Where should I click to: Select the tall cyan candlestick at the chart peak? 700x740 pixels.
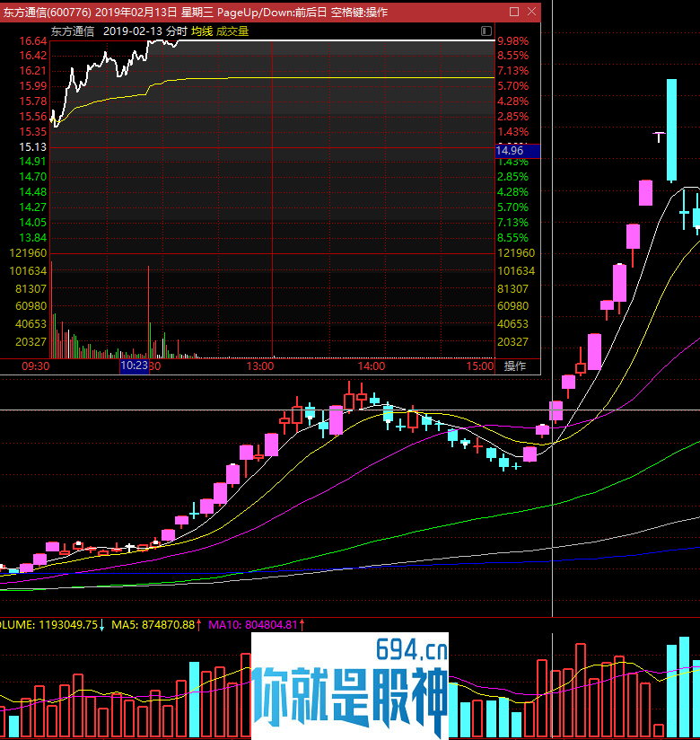pyautogui.click(x=671, y=130)
